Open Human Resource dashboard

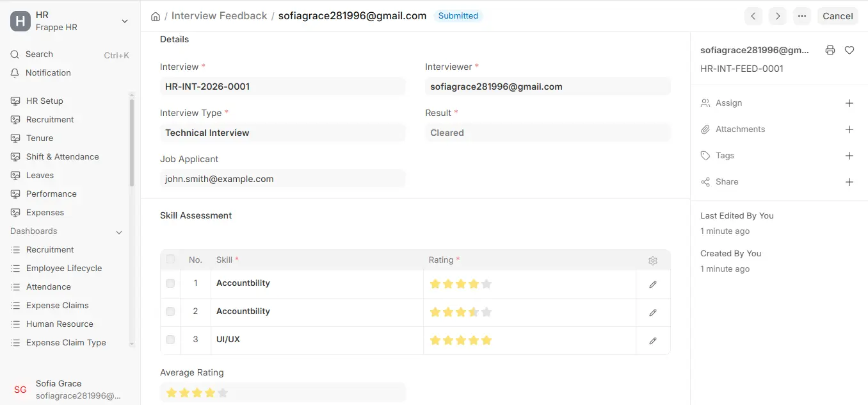point(60,324)
